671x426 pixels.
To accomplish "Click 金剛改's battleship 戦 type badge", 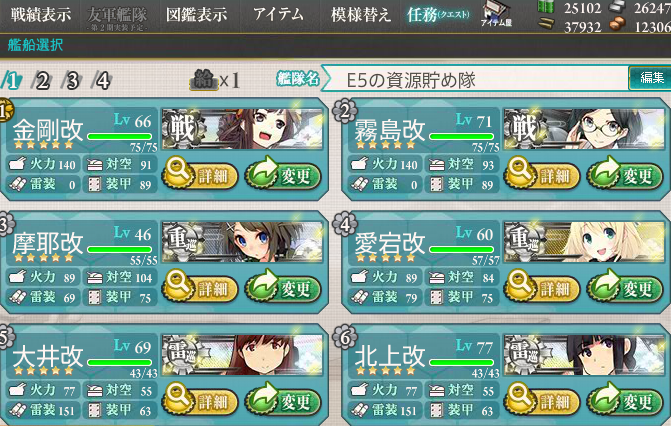I will [183, 128].
